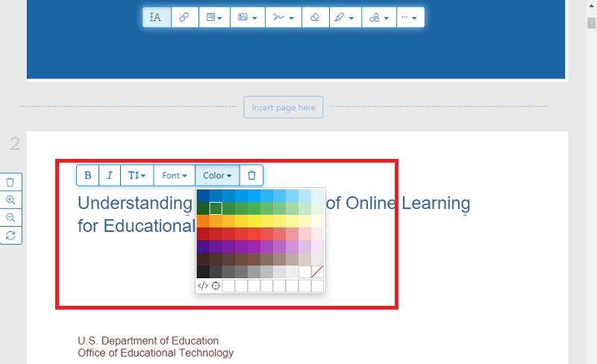This screenshot has width=597, height=364.
Task: Zoom out using the sidebar magnifier minus
Action: click(x=10, y=218)
